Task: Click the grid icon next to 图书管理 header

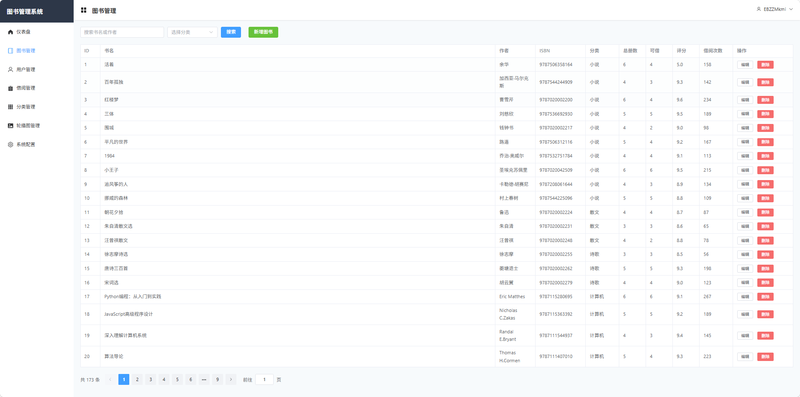Action: [84, 10]
